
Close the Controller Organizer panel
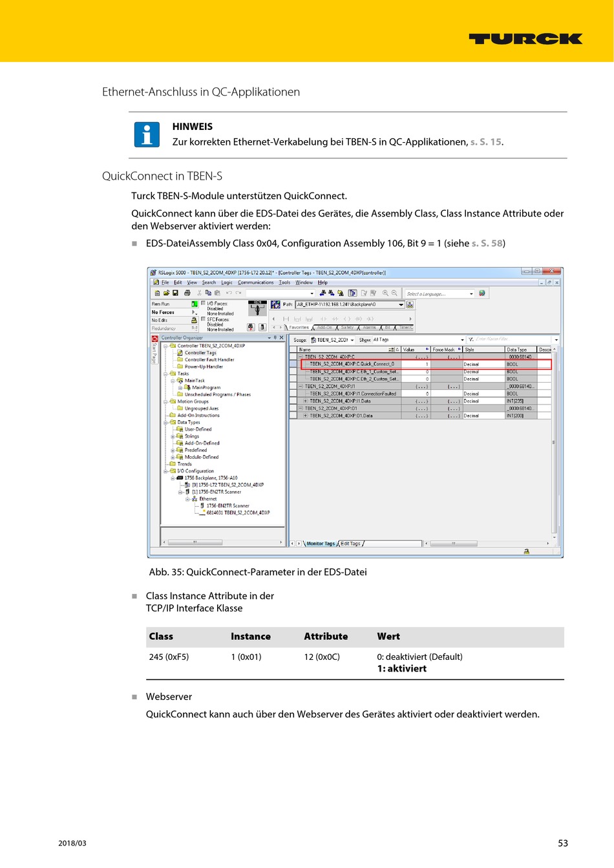281,337
